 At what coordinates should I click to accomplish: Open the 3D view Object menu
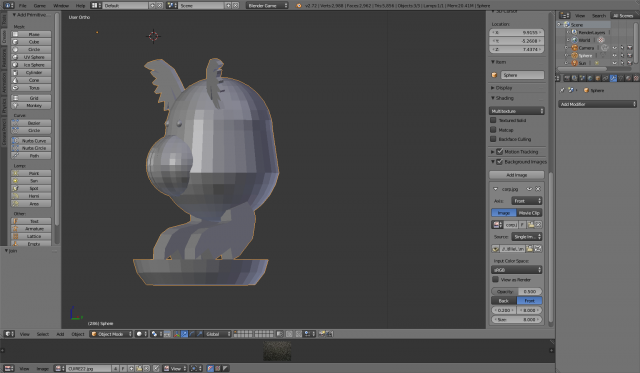(78, 334)
